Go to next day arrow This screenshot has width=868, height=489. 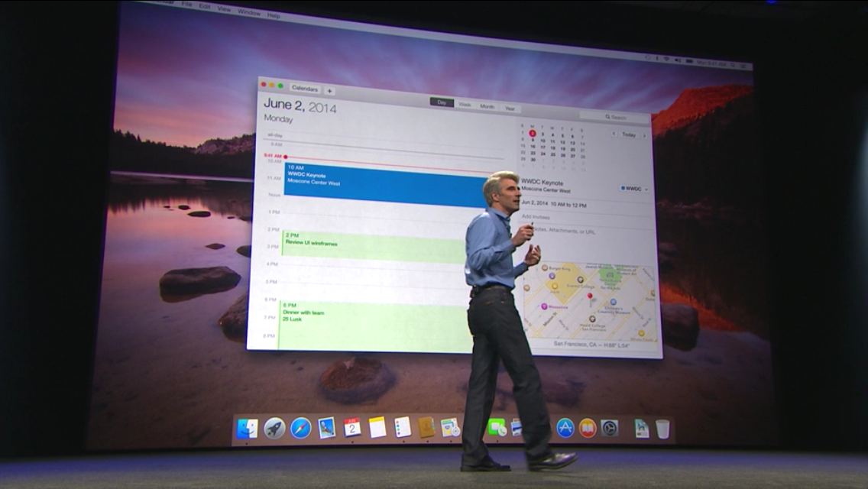(x=644, y=136)
